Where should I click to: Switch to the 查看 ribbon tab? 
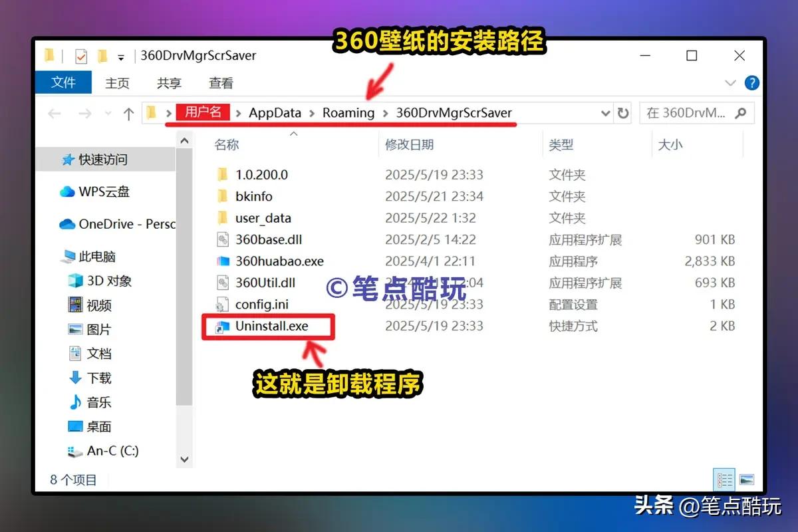pos(221,83)
